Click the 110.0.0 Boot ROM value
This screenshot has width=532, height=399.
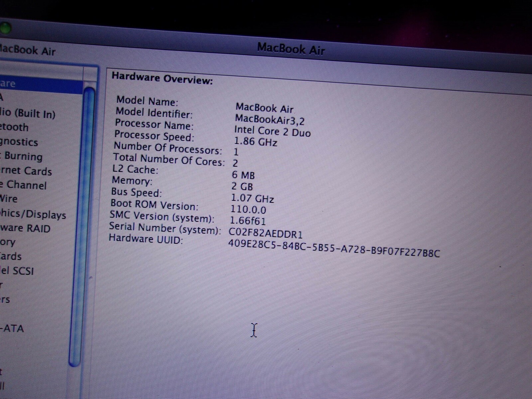pyautogui.click(x=248, y=209)
